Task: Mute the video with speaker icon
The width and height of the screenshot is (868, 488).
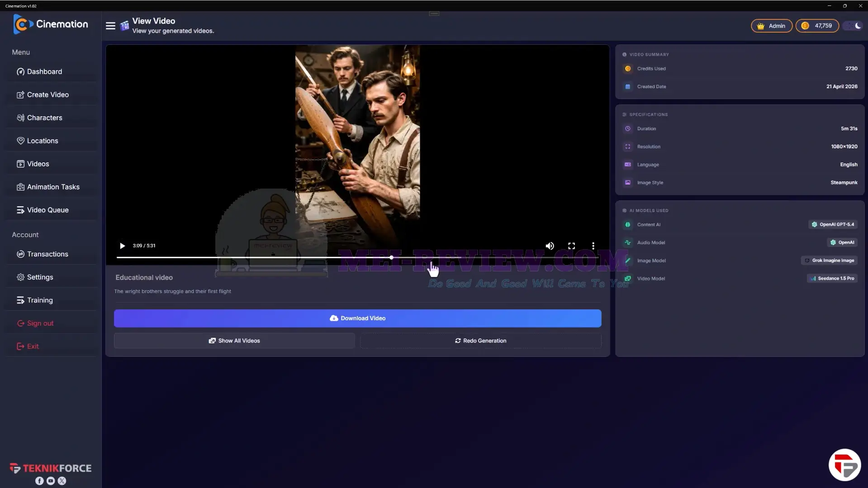Action: tap(550, 246)
